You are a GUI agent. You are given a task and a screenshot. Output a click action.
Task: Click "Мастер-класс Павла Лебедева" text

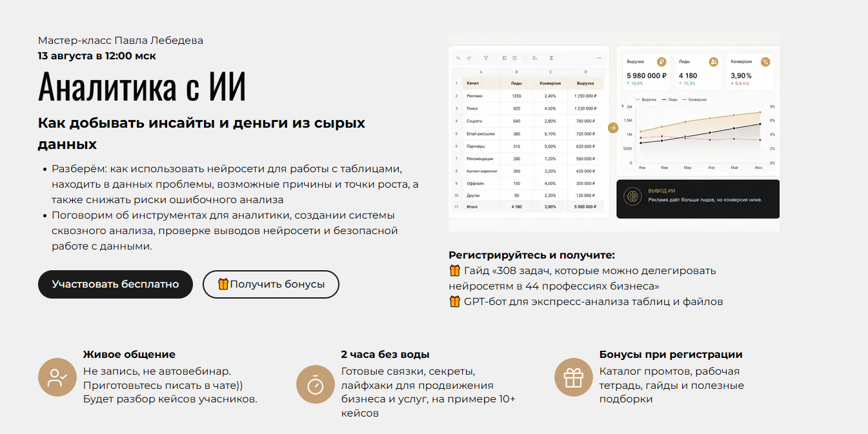tap(121, 41)
